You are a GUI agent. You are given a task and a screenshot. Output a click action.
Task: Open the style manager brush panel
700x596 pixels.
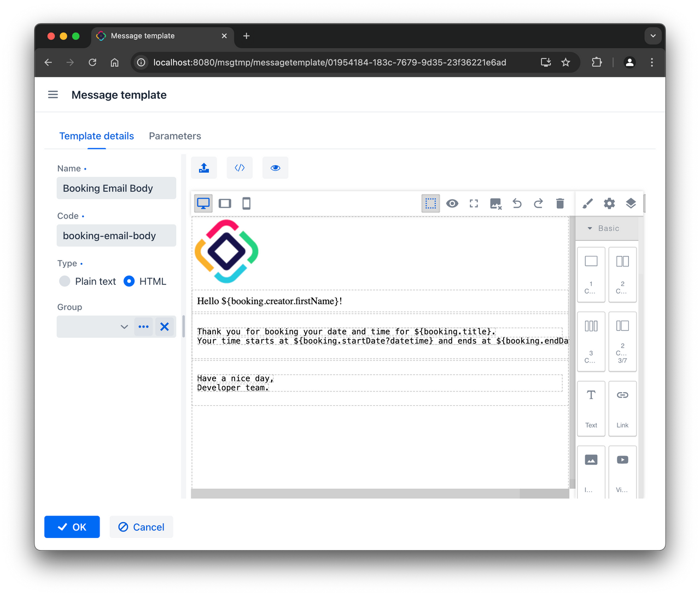[x=587, y=203]
